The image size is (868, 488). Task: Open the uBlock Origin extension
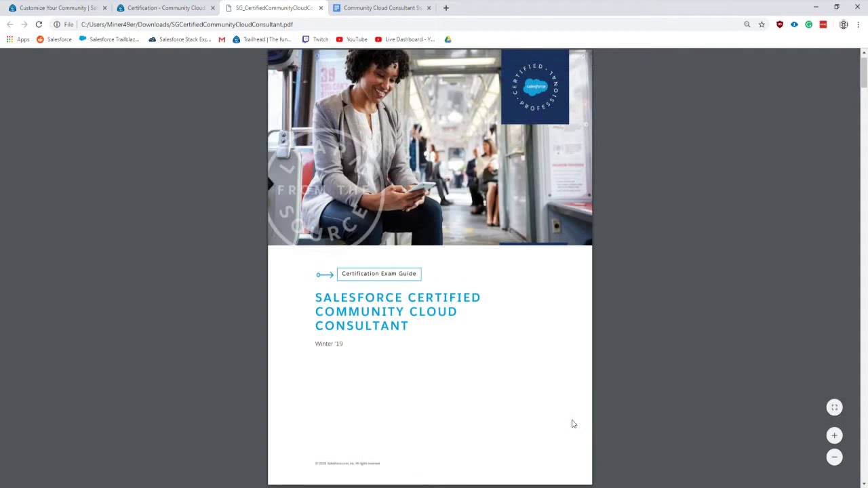[780, 24]
